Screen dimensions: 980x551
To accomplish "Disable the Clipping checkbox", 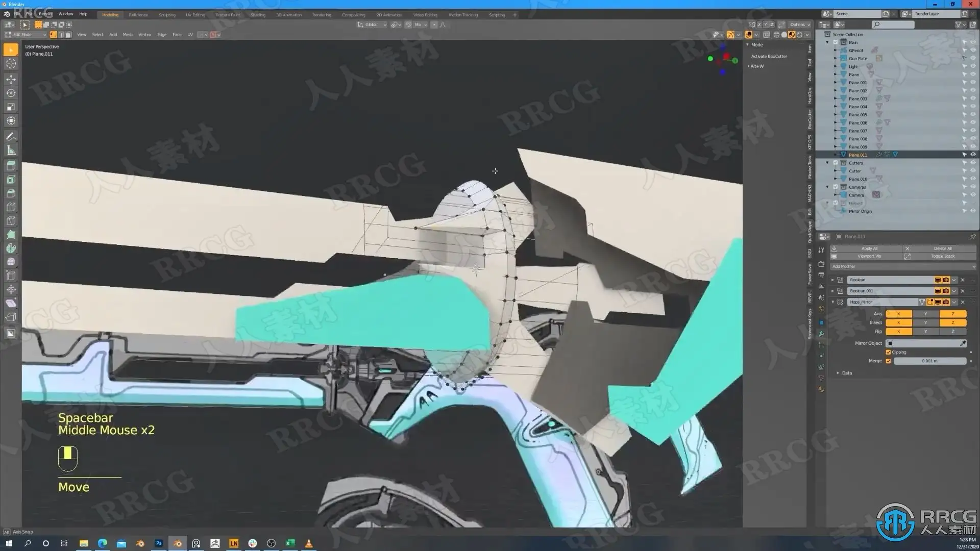I will pos(889,352).
